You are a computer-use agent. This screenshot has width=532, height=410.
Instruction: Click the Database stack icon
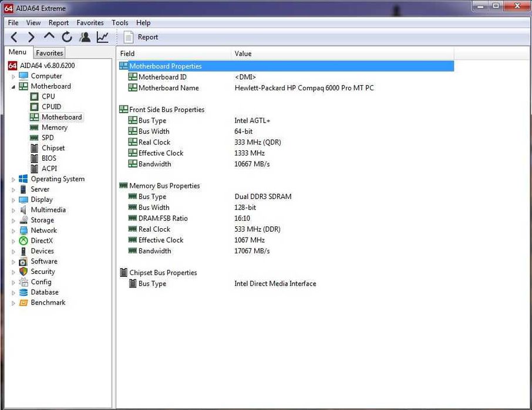[23, 292]
